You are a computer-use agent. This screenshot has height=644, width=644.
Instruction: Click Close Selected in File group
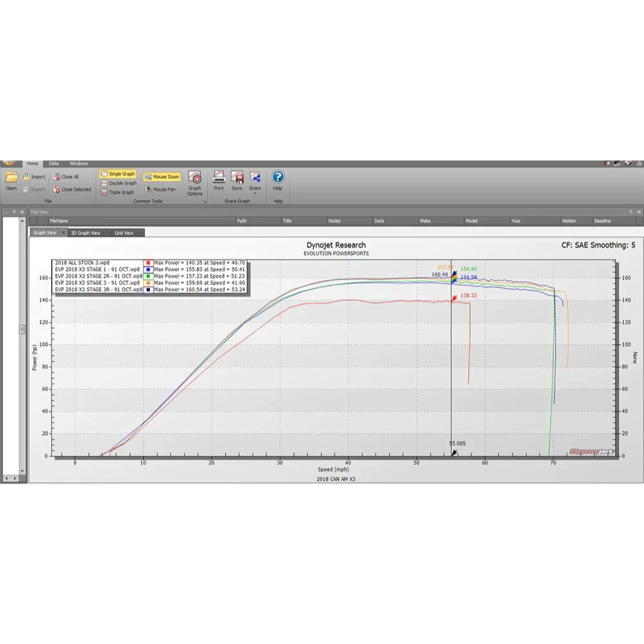72,189
